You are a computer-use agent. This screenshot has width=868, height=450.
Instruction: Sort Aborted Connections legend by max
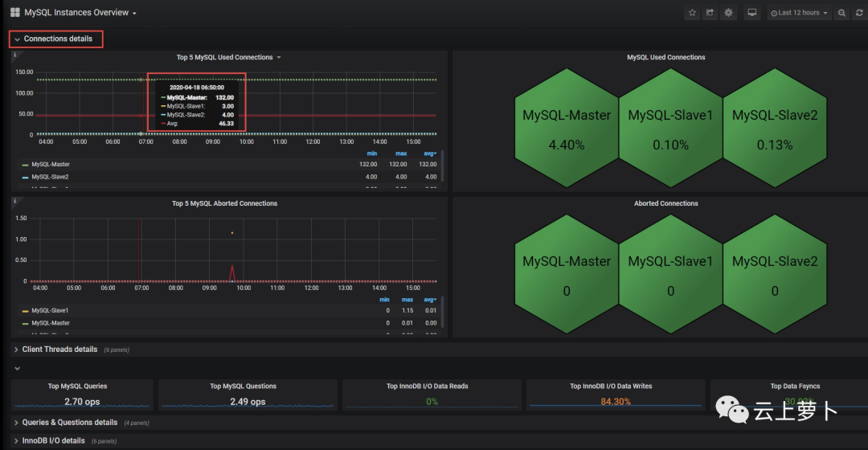pos(407,300)
